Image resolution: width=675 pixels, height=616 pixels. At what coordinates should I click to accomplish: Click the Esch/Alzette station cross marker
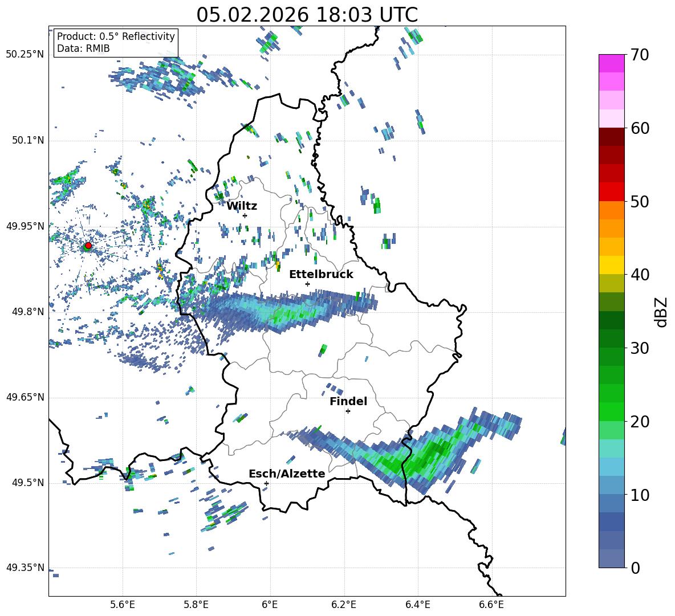[266, 483]
